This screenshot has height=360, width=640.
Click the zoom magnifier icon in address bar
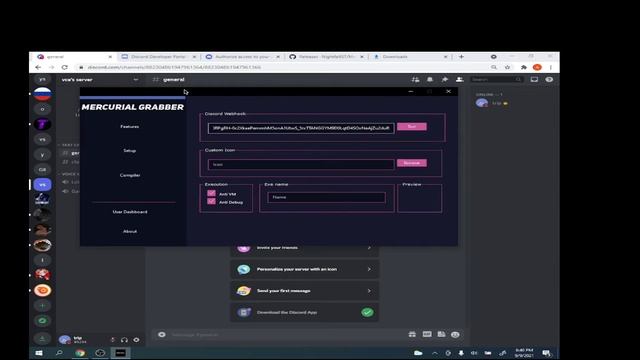coord(494,67)
